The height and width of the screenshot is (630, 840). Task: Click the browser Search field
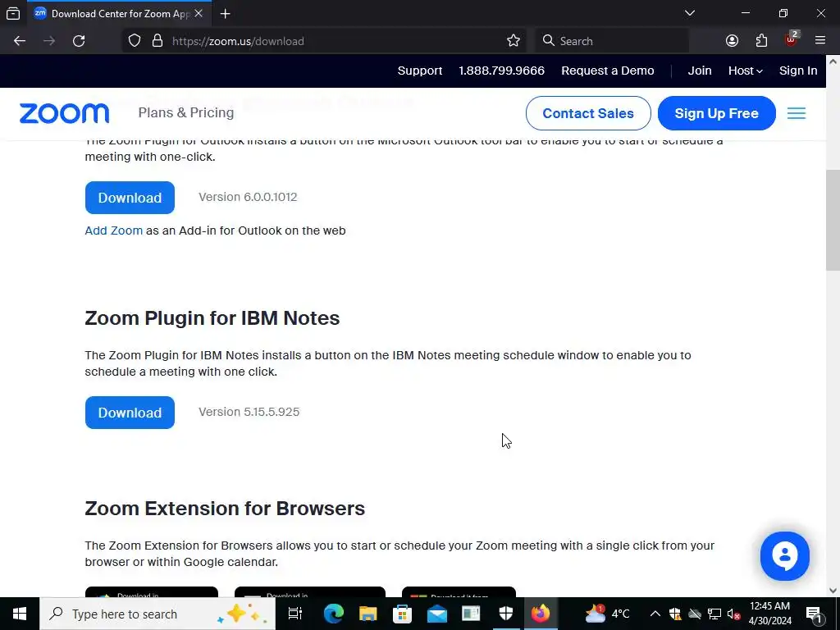tap(612, 41)
